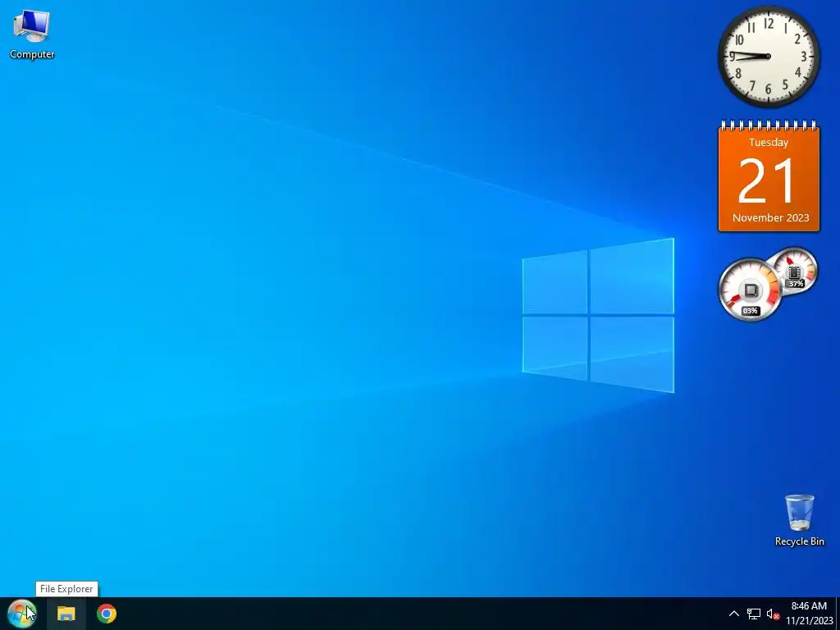Open the Computer desktop icon
Screen dimensions: 840x630
[x=32, y=34]
